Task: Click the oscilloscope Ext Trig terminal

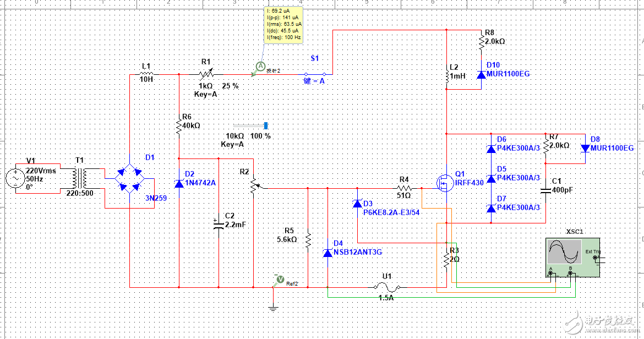Action: pyautogui.click(x=594, y=258)
